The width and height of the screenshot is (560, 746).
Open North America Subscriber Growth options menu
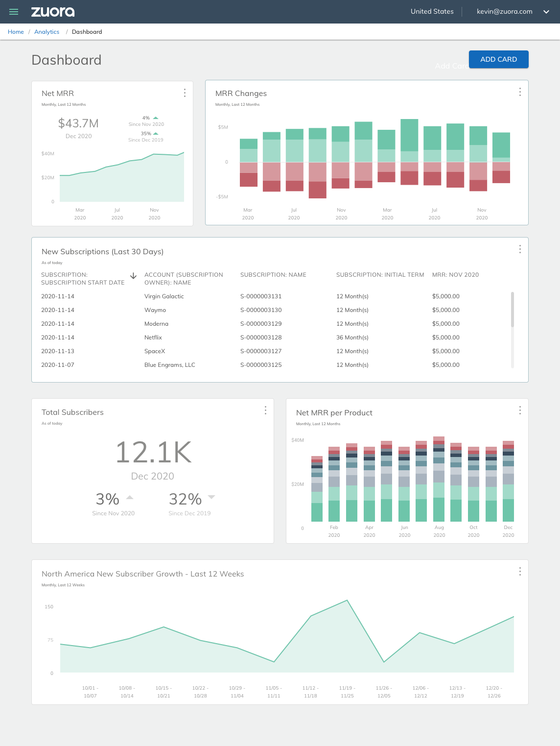coord(520,571)
